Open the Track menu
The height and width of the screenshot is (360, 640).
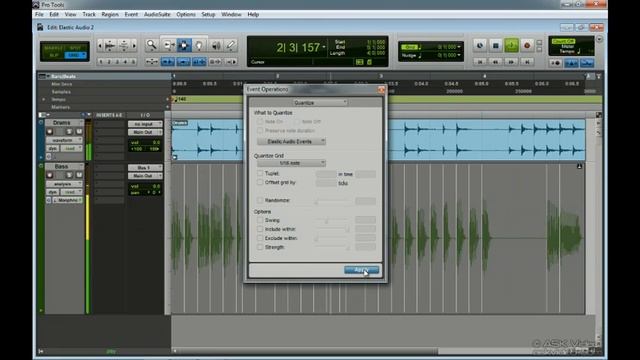(x=89, y=14)
